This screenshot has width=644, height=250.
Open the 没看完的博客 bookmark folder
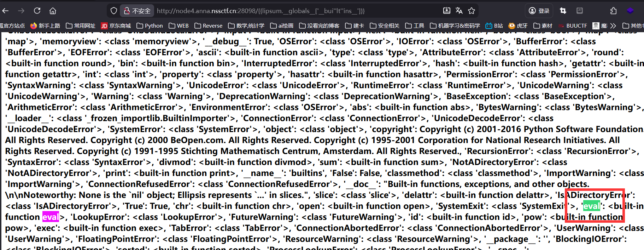319,26
